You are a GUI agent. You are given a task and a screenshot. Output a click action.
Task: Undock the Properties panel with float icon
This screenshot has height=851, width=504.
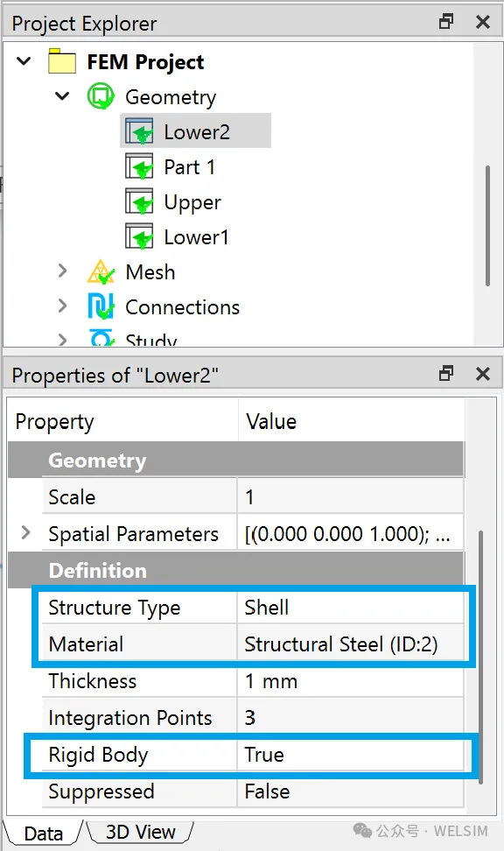(446, 373)
